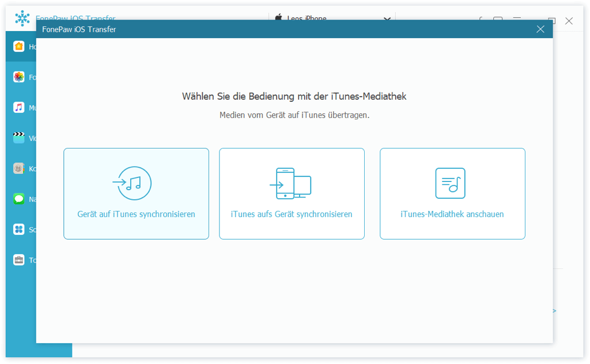Close the FonePaw iOS Transfer dialog
The height and width of the screenshot is (364, 590).
pos(540,29)
